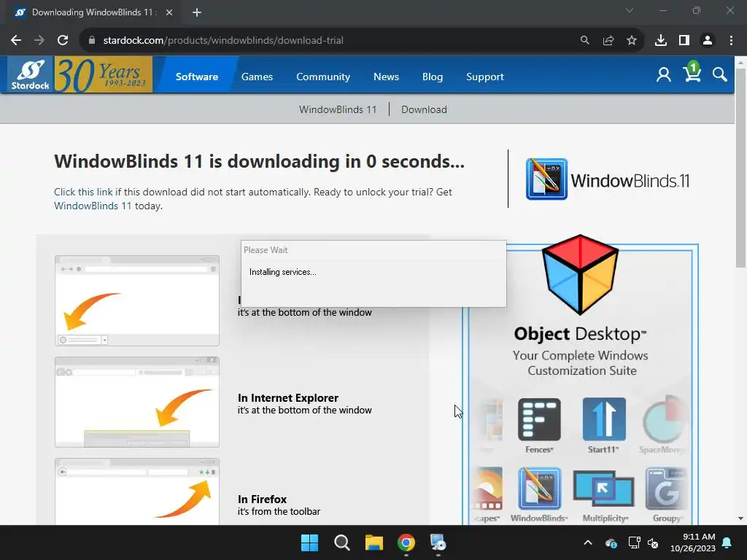Open the Software menu

coord(197,77)
